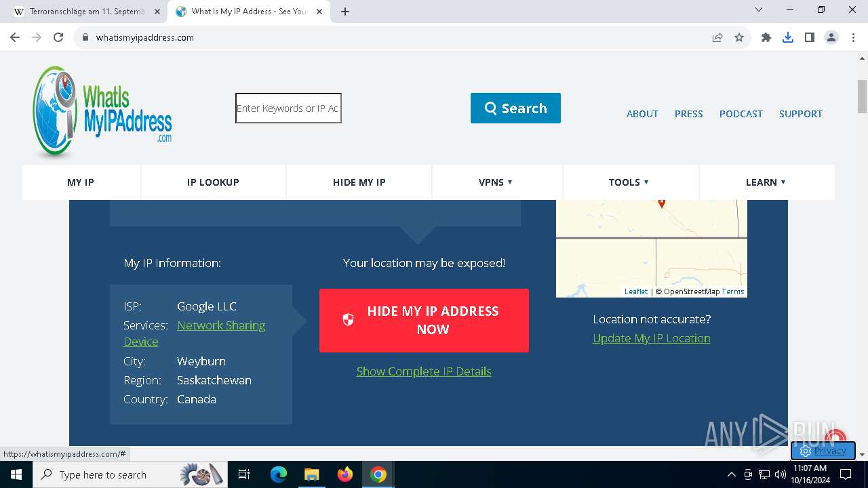Screen dimensions: 868x488
Task: Open the PRESS link
Action: (688, 114)
